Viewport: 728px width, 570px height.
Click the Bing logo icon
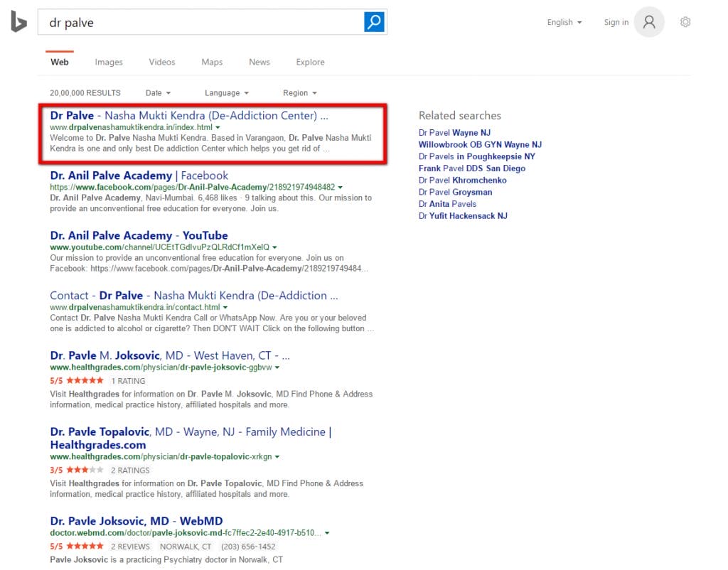[x=18, y=23]
